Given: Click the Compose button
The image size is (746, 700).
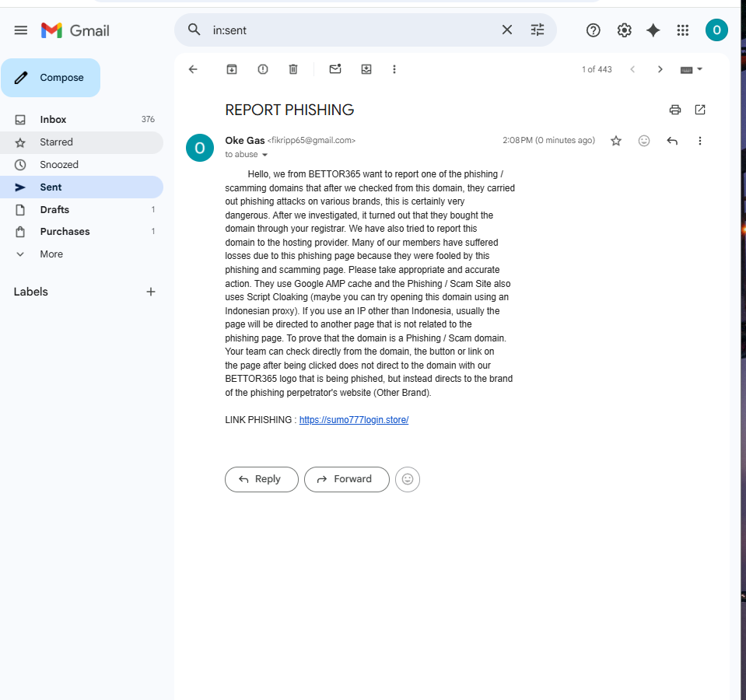Looking at the screenshot, I should (x=51, y=78).
